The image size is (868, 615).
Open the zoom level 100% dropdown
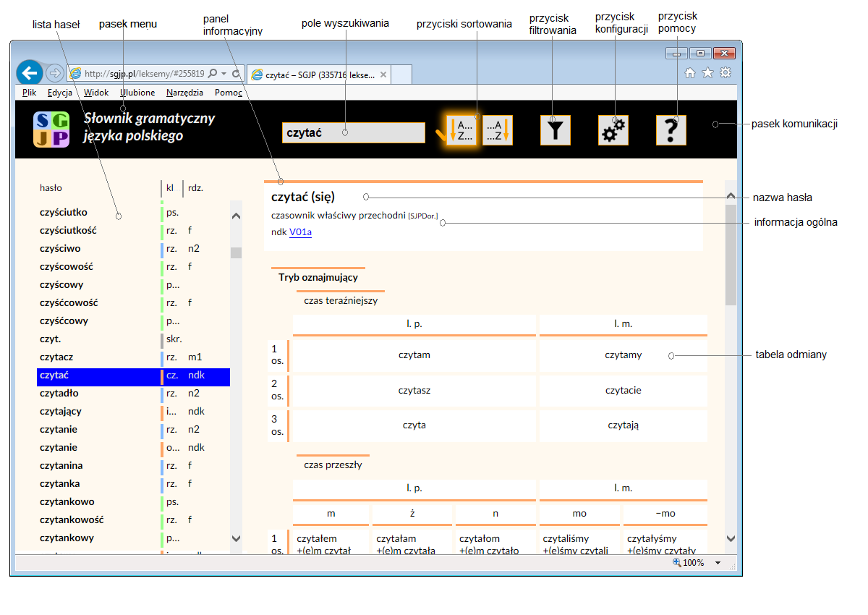(x=718, y=563)
